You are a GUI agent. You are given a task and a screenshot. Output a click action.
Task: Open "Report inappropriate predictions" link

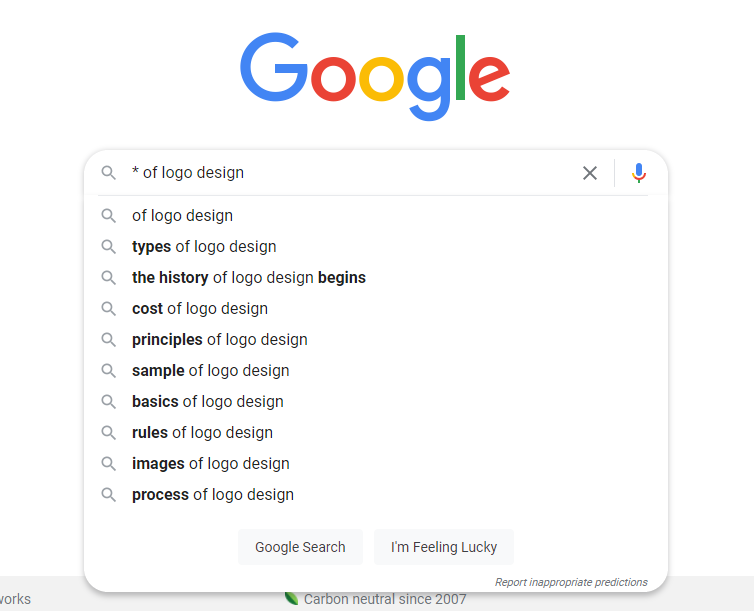pos(571,582)
